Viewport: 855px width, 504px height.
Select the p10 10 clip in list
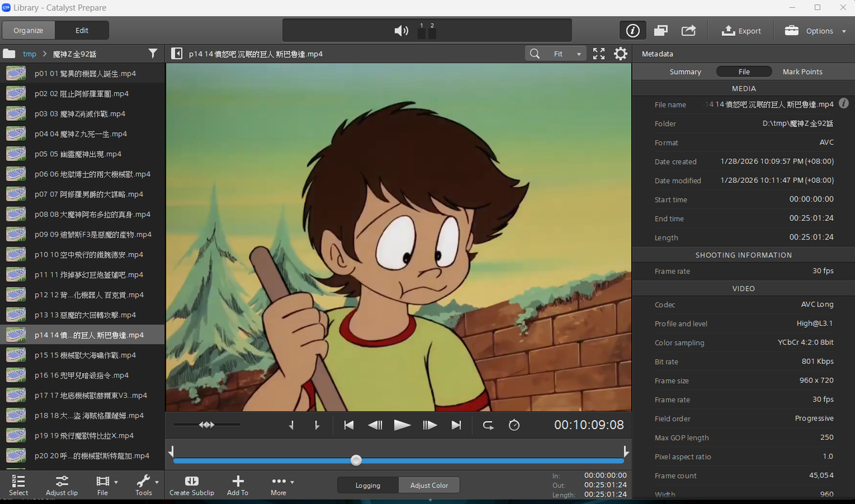(82, 254)
